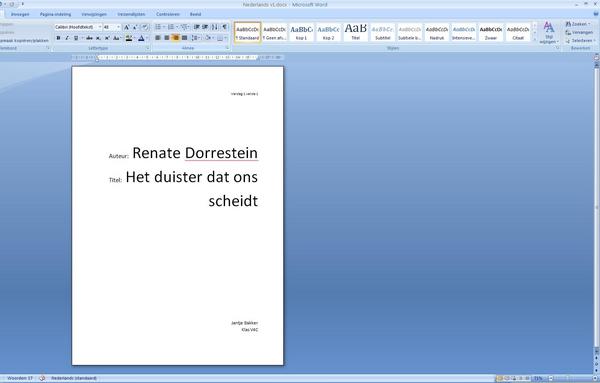Switch to Controleren tab

coord(168,14)
